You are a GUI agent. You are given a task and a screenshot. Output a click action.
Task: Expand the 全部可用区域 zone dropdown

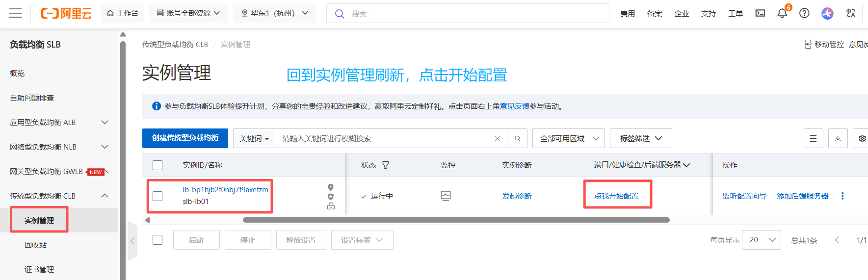[569, 138]
